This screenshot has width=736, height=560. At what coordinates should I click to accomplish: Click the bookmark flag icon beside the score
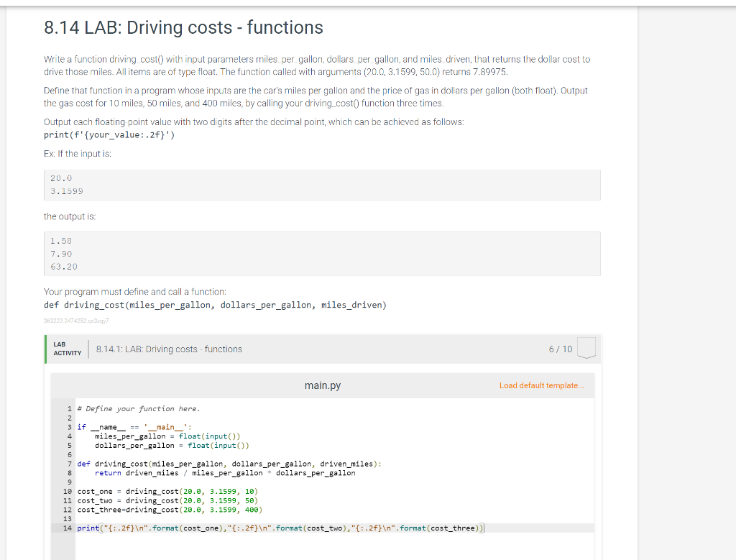(x=586, y=348)
